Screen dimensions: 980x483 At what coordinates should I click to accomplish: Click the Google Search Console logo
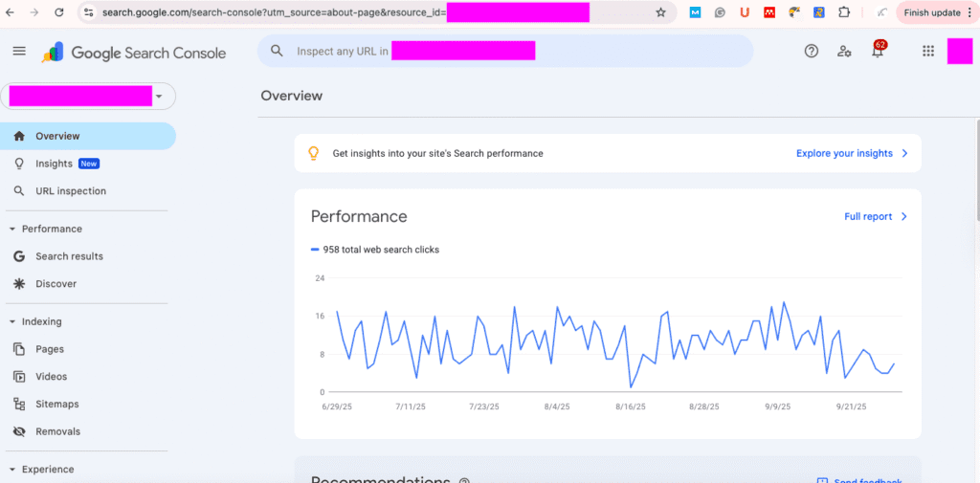(134, 53)
